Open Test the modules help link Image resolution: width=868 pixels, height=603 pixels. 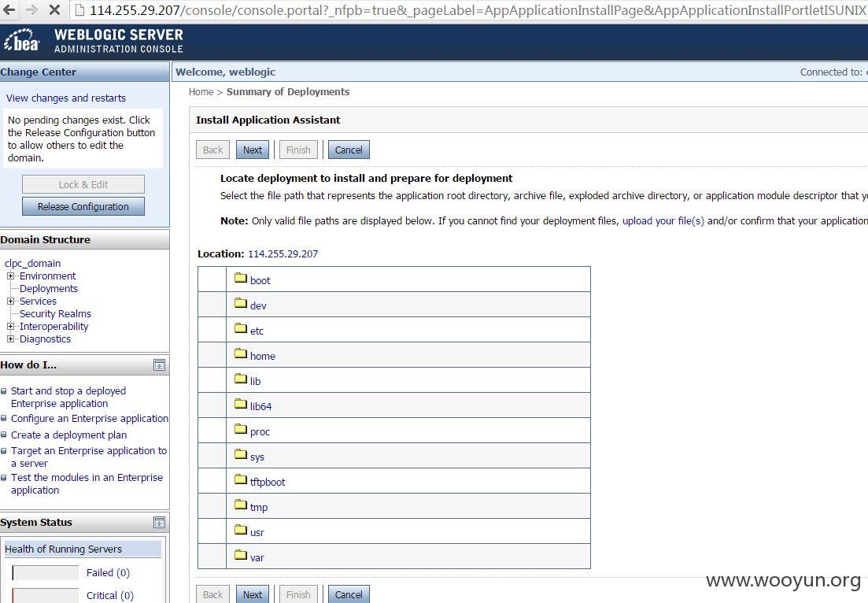point(87,483)
